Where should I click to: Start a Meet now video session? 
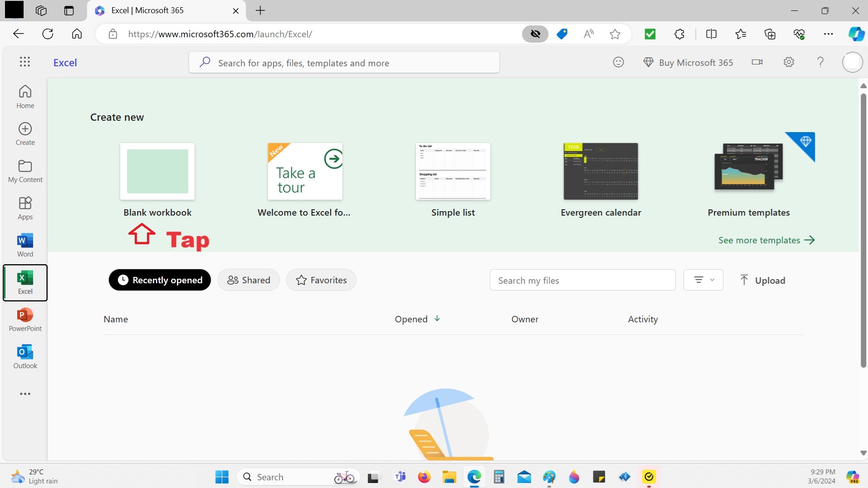pos(756,62)
